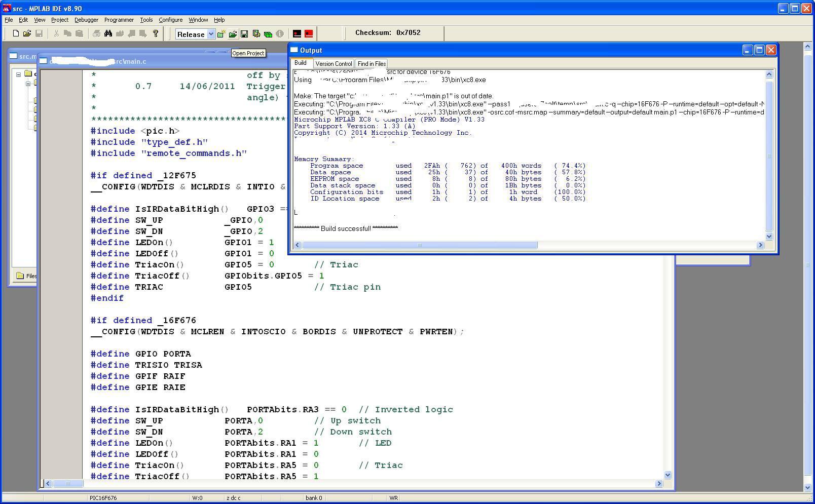Click the Open File folder icon
Viewport: 815px width, 504px height.
pyautogui.click(x=27, y=33)
